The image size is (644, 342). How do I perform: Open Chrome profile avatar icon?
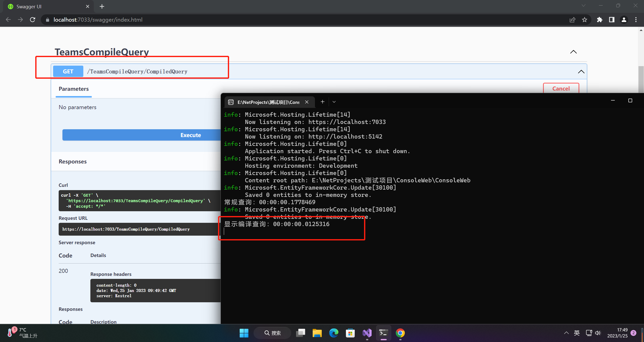tap(624, 20)
